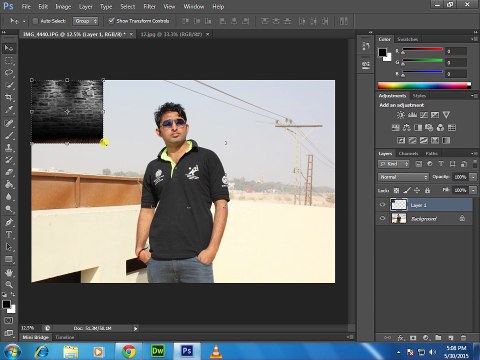
Task: Add a Levels adjustment
Action: coord(412,115)
